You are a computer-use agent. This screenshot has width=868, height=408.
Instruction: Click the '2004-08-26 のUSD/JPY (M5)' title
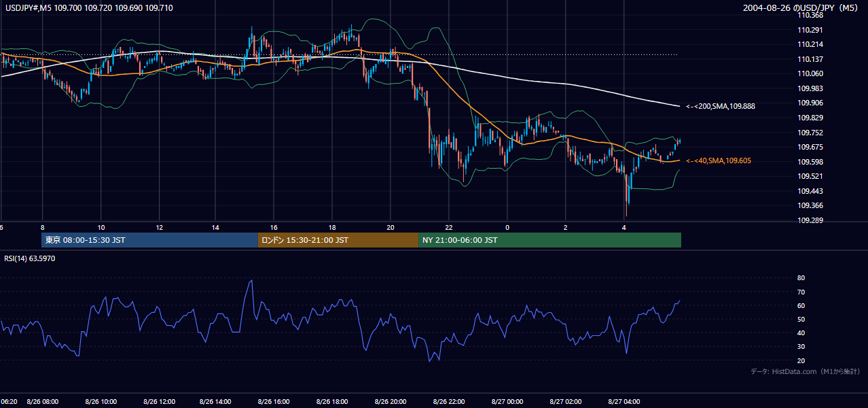pyautogui.click(x=801, y=8)
